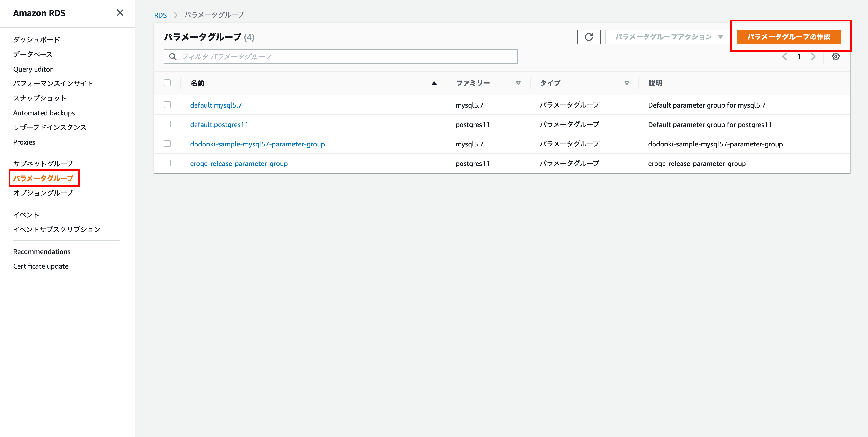Close the Amazon RDS sidebar
The height and width of the screenshot is (437, 868).
pyautogui.click(x=120, y=13)
